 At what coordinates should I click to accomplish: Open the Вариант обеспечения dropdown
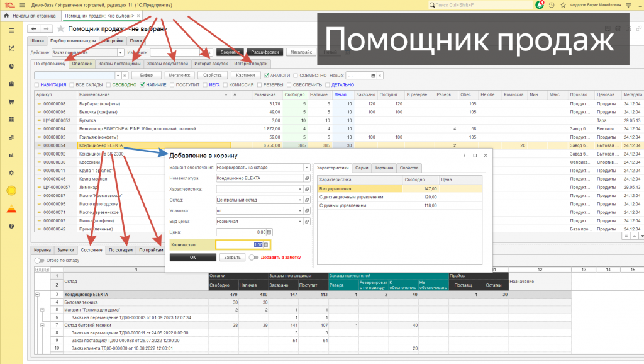coord(306,168)
